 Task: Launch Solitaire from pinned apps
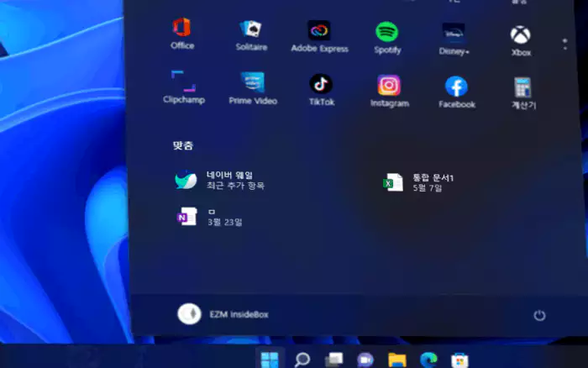point(251,35)
